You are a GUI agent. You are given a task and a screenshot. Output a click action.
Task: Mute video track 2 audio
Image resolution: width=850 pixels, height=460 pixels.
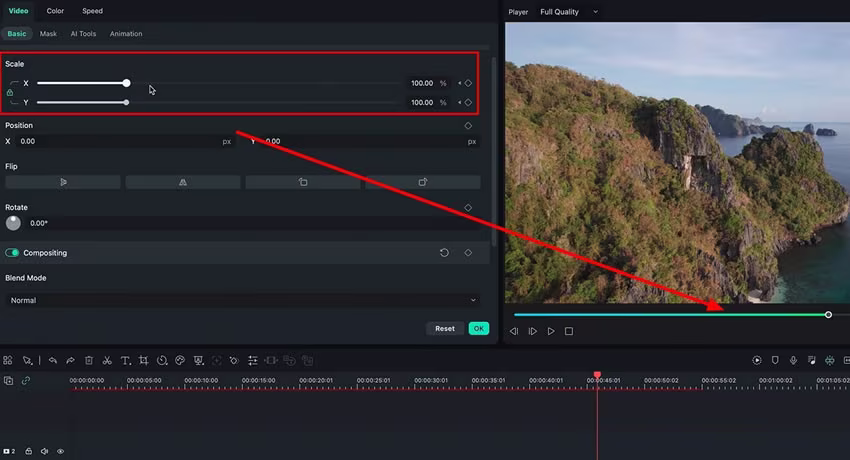[x=44, y=451]
